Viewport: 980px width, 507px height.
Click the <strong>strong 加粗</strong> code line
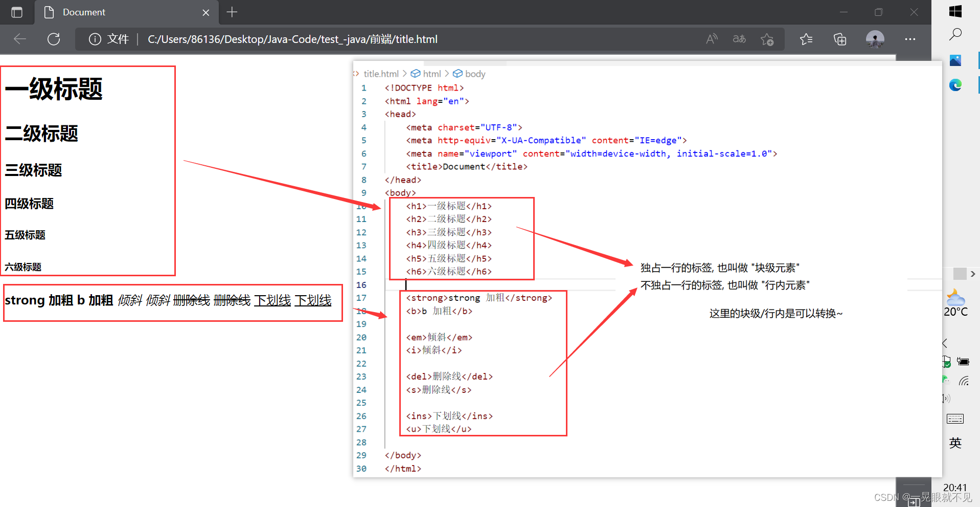tap(479, 298)
